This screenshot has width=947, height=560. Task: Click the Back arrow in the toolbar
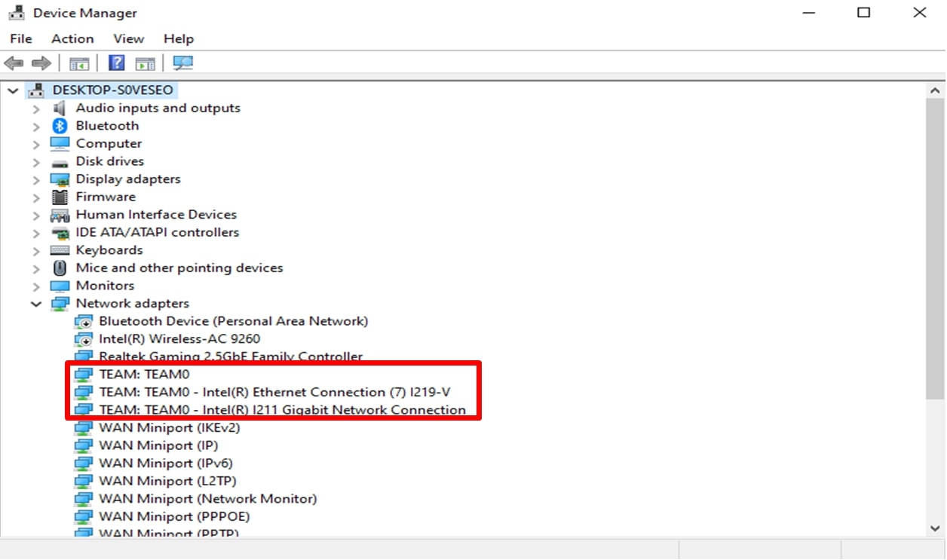(x=14, y=63)
